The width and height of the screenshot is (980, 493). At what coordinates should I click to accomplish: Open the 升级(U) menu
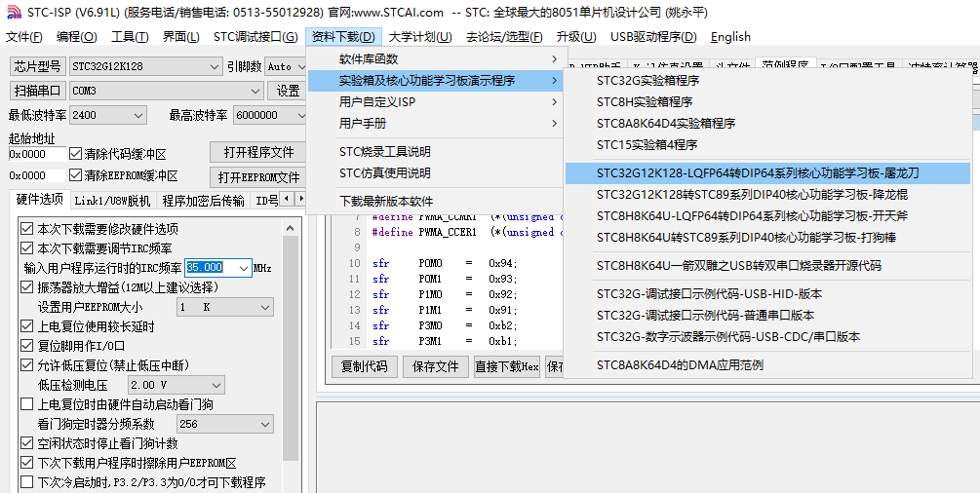tap(576, 37)
